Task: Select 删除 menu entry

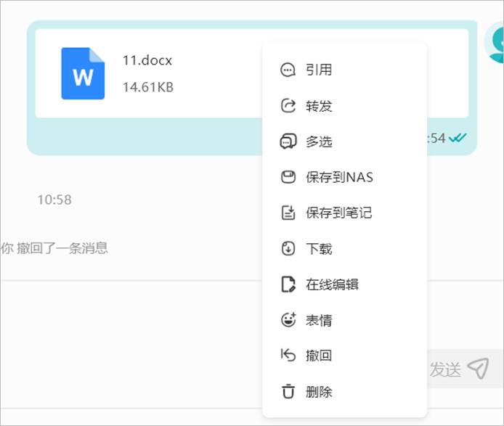Action: [x=344, y=391]
